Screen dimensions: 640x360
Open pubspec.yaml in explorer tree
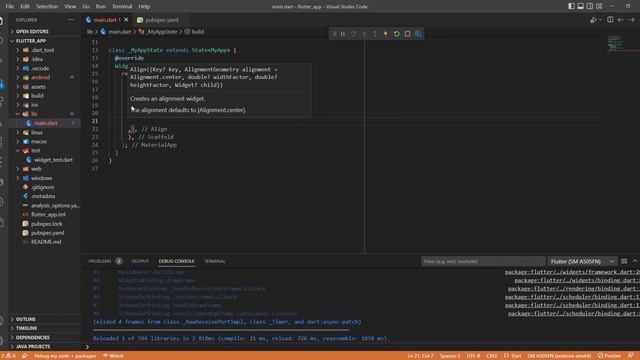coord(44,233)
